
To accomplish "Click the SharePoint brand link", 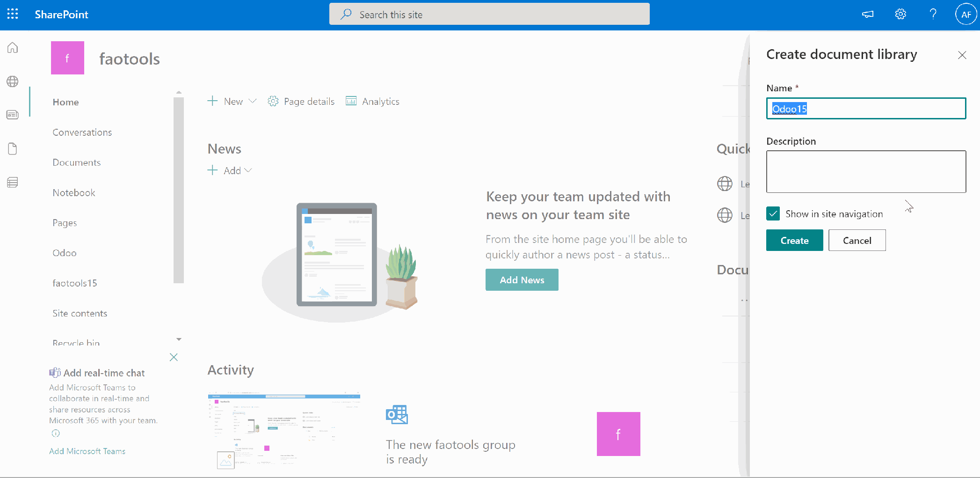I will (61, 15).
